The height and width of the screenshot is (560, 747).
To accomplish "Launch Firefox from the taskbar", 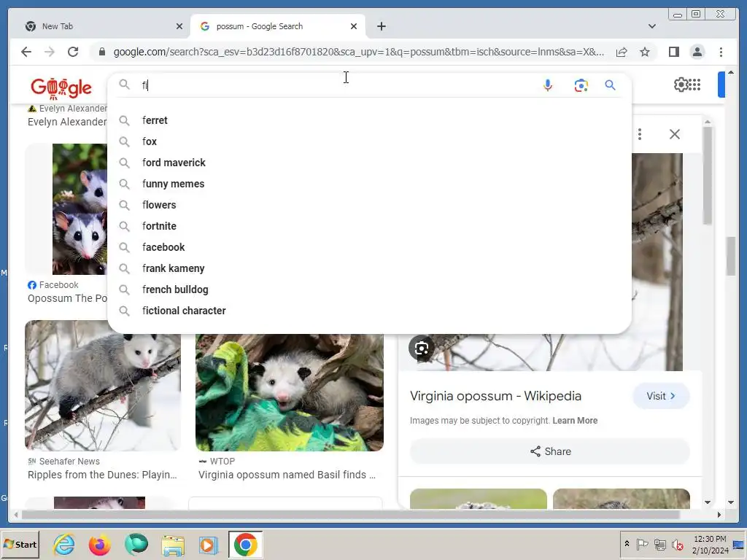I will click(99, 544).
